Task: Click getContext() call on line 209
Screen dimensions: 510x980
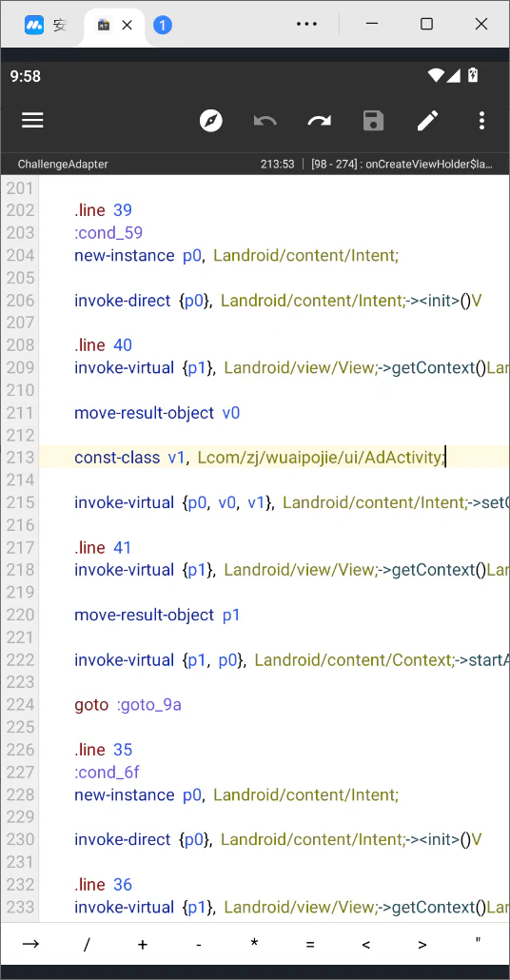Action: tap(439, 367)
